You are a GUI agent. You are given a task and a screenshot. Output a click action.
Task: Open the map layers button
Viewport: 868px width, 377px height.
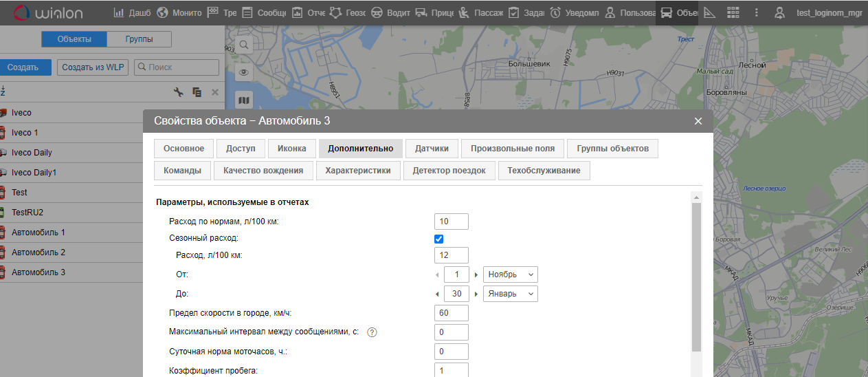(x=244, y=100)
